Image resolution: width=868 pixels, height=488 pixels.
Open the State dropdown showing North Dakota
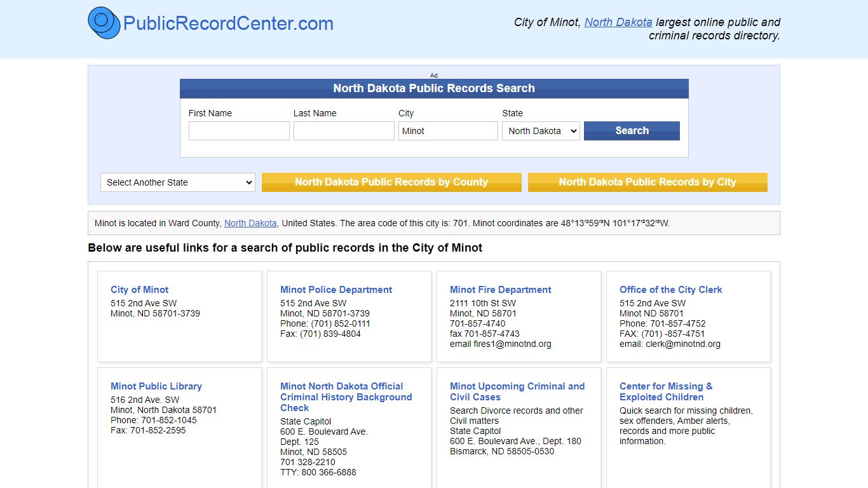(541, 131)
